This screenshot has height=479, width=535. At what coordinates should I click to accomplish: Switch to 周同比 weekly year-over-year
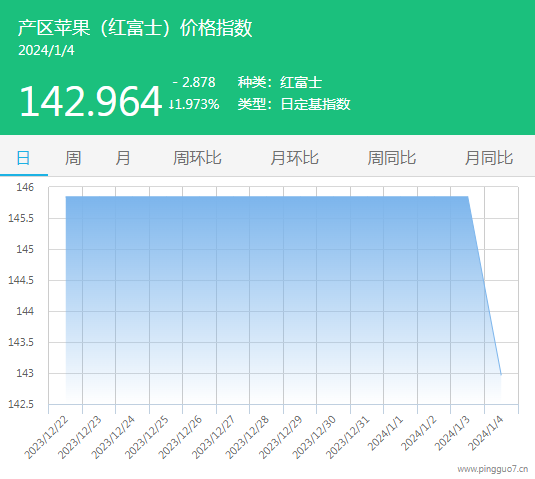[392, 158]
